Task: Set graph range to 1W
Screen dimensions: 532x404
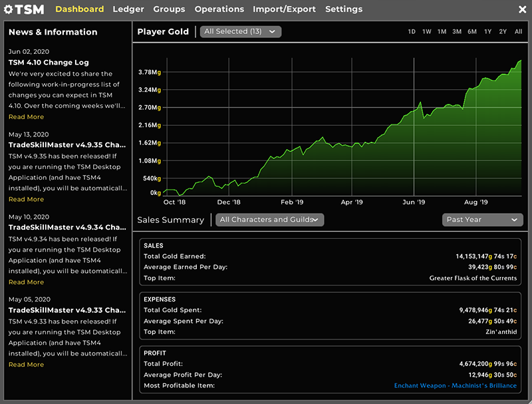Action: pos(427,31)
